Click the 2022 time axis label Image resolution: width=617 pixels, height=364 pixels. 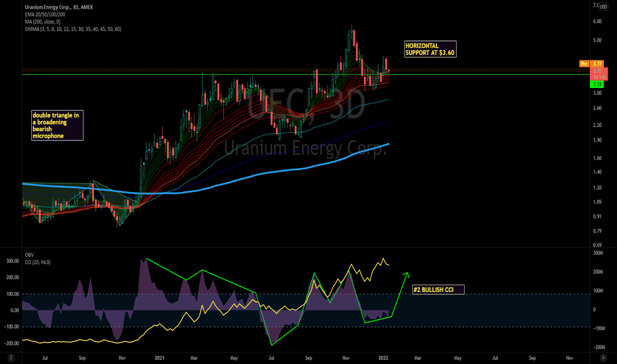[383, 358]
